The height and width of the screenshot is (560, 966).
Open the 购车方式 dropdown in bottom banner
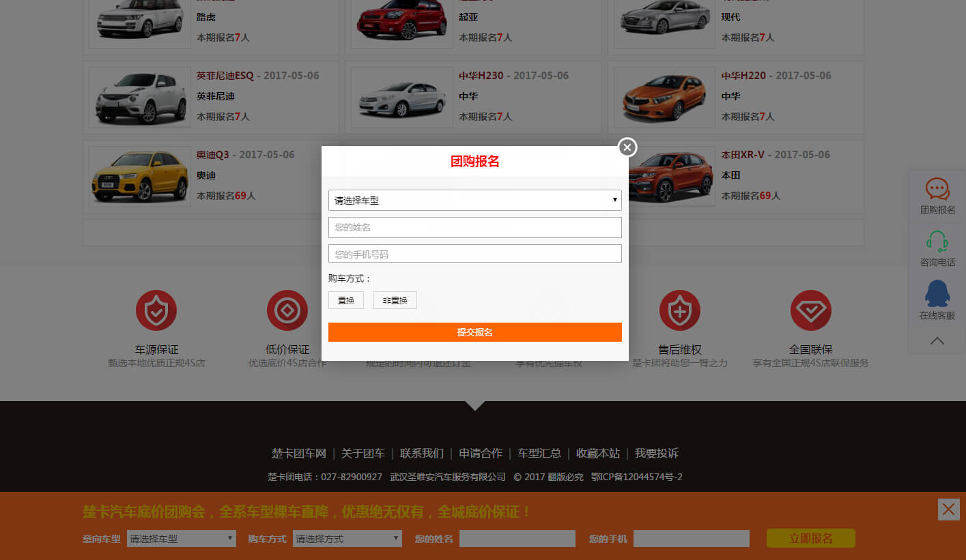click(347, 538)
